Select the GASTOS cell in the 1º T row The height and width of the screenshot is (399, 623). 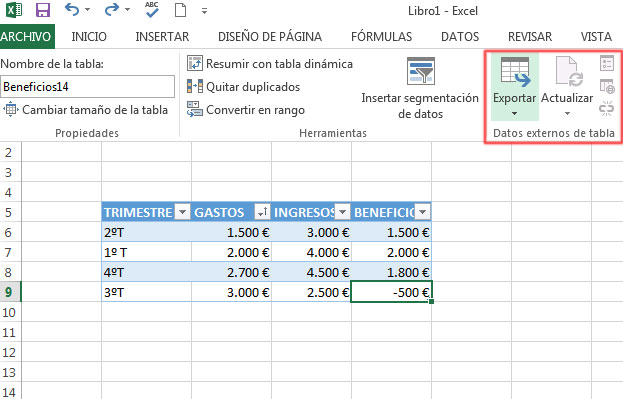pos(231,252)
